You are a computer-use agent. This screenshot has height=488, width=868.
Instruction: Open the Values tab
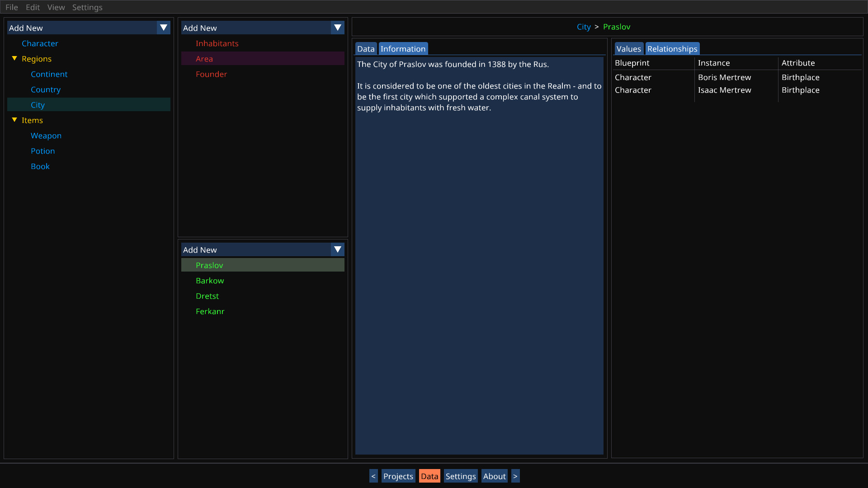[628, 49]
